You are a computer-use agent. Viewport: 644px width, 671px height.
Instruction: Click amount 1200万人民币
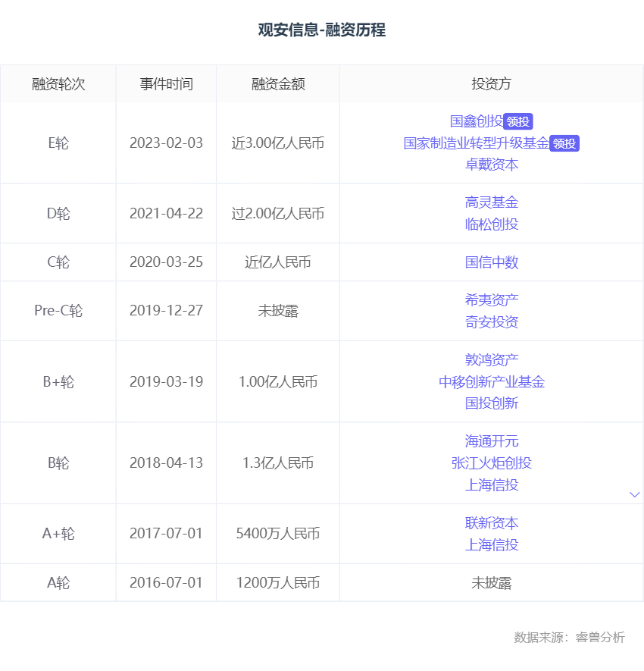coord(278,582)
